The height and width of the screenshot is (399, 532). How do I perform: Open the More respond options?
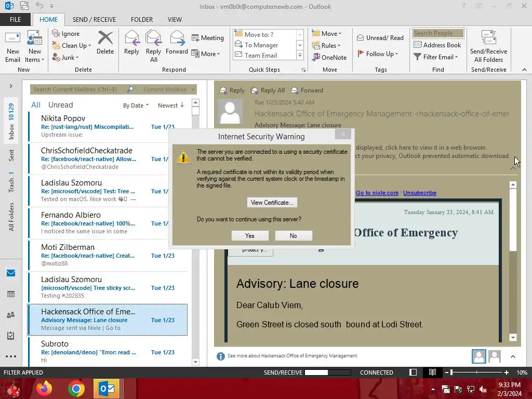206,54
